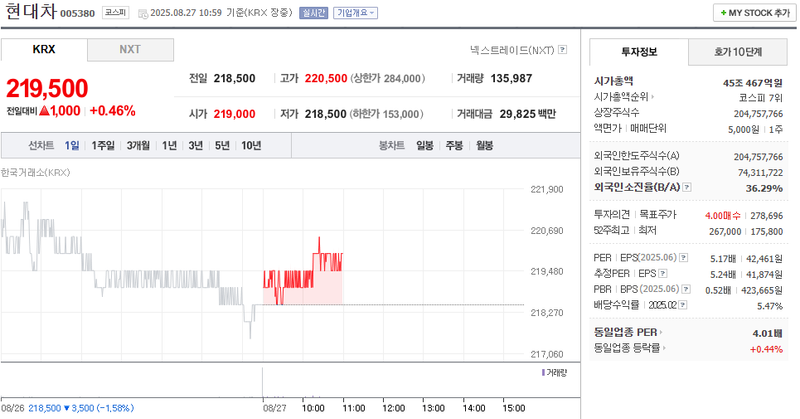Click the 넥스트레이드(NXT) link
The image size is (800, 419).
pos(512,50)
